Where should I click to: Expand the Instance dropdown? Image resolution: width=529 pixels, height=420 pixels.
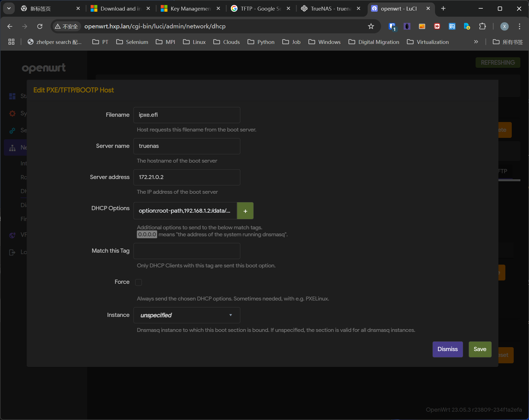(187, 315)
